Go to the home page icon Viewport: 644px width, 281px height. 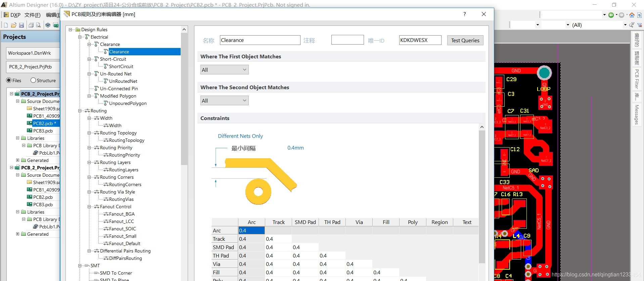(632, 15)
